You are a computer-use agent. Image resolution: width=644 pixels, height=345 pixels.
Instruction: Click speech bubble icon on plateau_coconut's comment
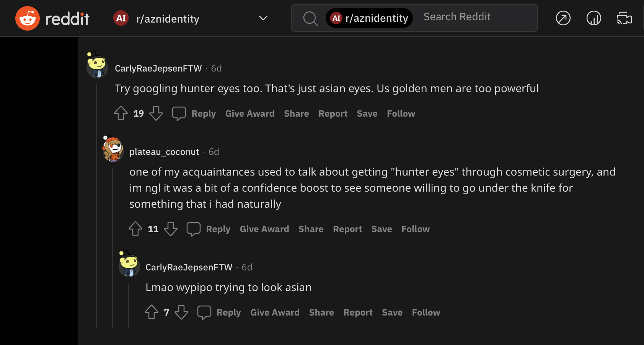(x=194, y=229)
